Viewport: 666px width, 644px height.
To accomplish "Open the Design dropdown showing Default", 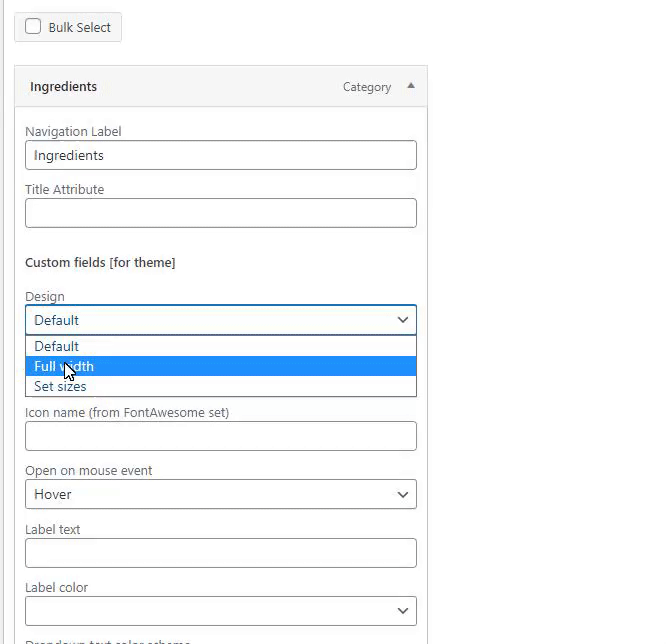I will click(x=220, y=320).
